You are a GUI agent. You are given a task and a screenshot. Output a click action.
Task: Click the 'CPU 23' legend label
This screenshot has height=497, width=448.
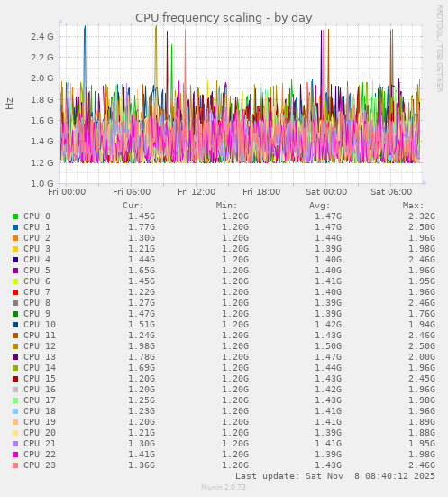pos(40,465)
